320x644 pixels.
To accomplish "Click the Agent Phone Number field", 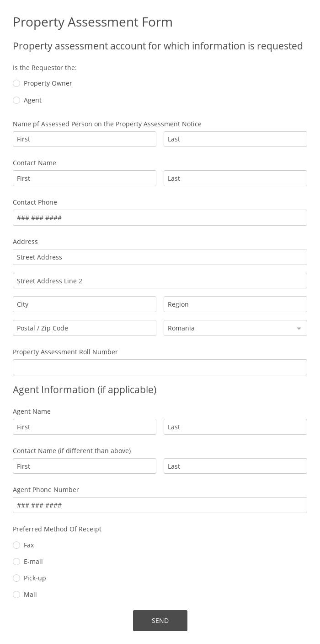I will [160, 505].
